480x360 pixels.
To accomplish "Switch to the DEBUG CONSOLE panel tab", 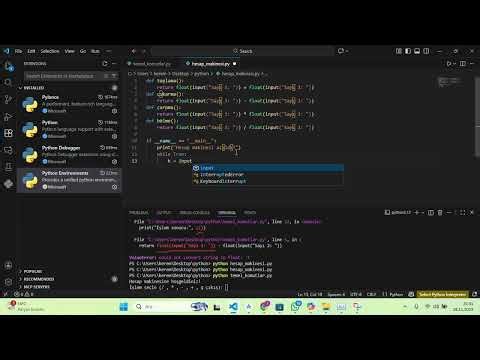I will click(195, 212).
